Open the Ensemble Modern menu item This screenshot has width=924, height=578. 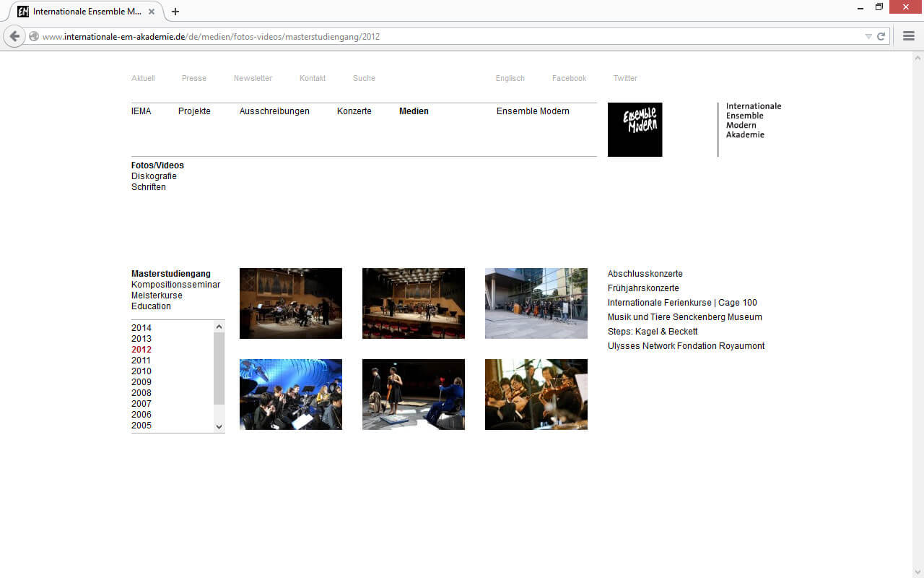pyautogui.click(x=533, y=111)
